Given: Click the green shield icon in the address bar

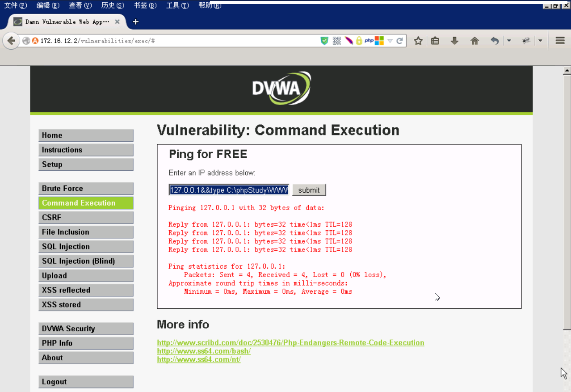Looking at the screenshot, I should coord(325,41).
